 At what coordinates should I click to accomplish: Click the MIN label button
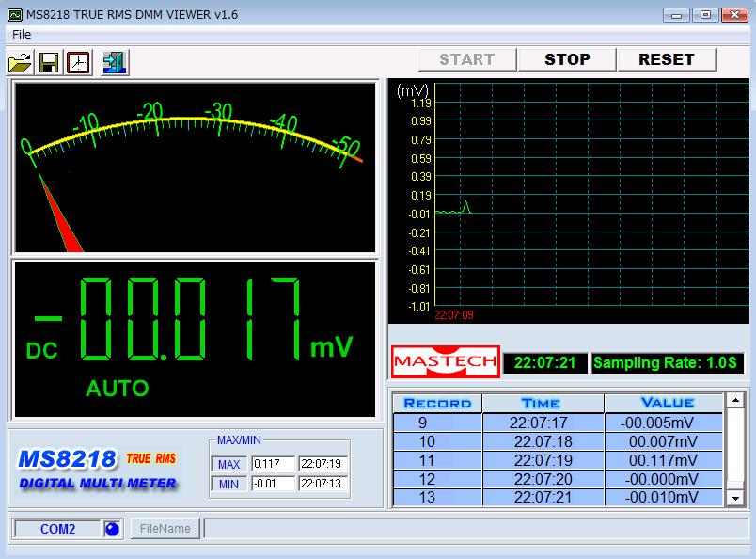pos(229,484)
